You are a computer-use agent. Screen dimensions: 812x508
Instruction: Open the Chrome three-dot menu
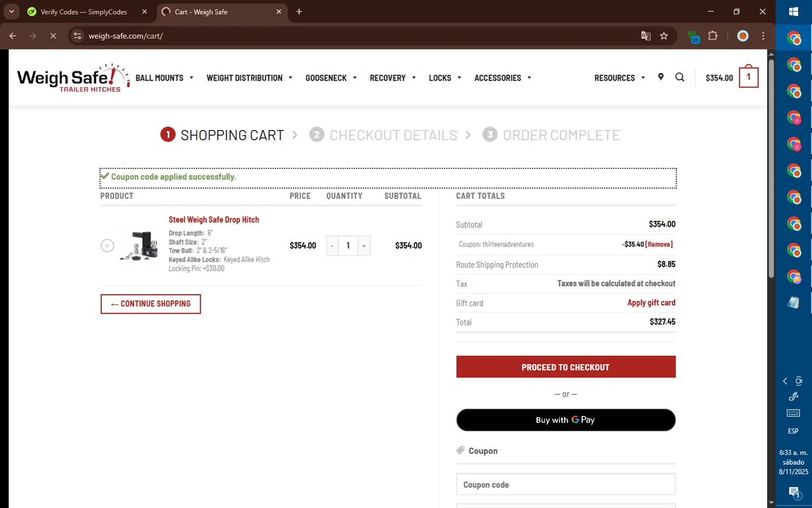(x=763, y=36)
